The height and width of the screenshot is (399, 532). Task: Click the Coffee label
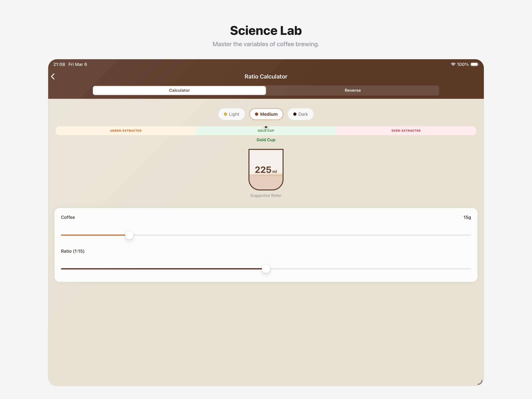tap(68, 217)
